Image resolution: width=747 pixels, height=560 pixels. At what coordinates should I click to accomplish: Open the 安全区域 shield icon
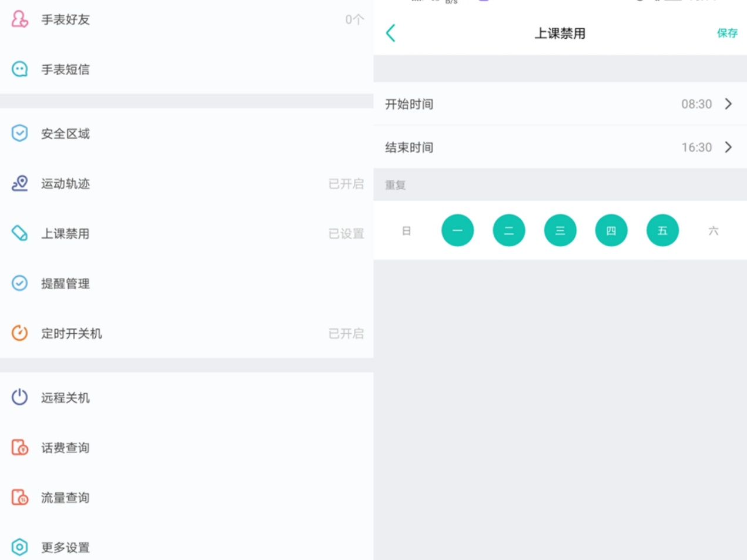[19, 133]
